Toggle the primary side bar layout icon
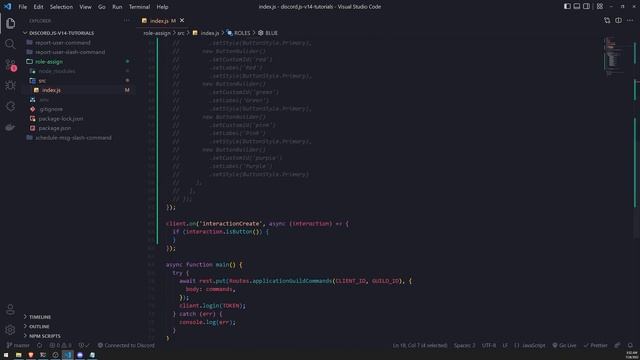Screen dimensions: 640x360 [x=567, y=7]
